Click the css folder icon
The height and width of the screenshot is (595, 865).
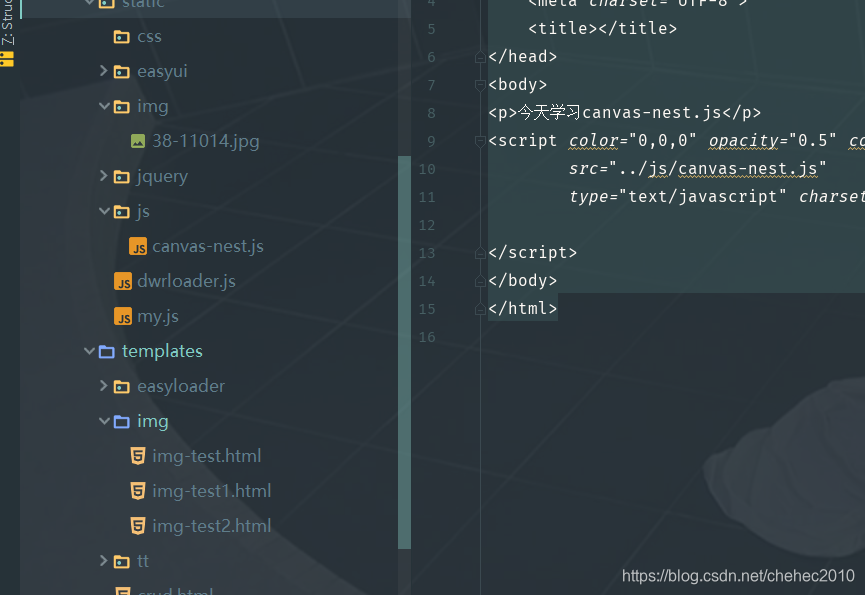[x=121, y=37]
